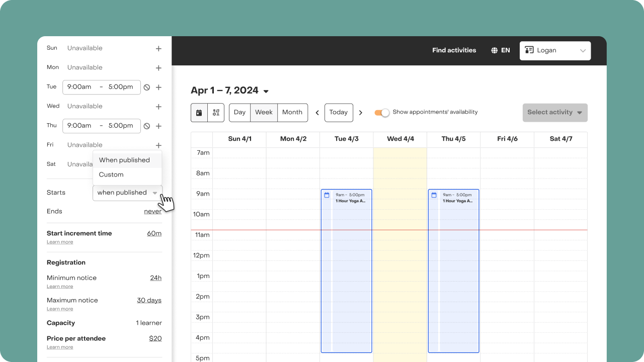Add Monday availability with plus icon
This screenshot has width=644, height=362.
(158, 68)
